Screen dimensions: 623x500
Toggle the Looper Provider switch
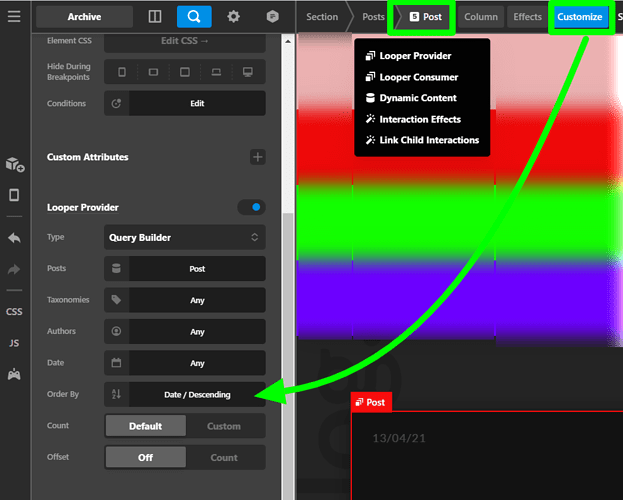(252, 207)
